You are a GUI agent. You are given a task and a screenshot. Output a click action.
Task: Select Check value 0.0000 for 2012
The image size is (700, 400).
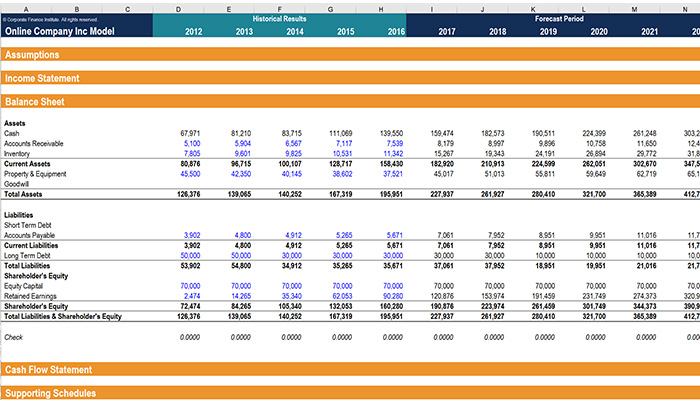(x=190, y=337)
